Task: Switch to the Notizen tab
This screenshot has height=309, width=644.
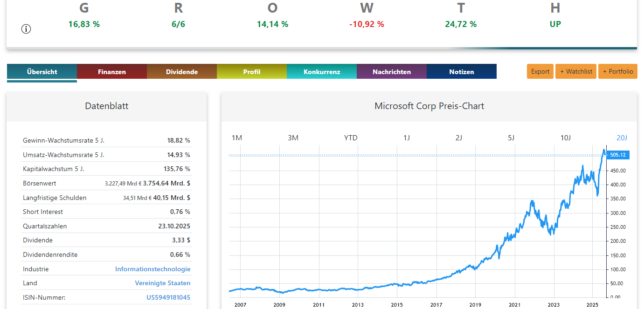Action: coord(462,72)
